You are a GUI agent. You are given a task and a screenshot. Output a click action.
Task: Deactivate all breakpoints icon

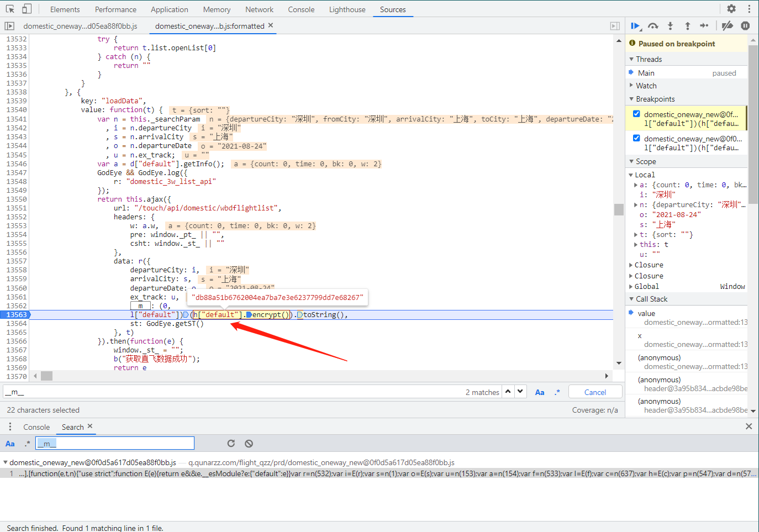pyautogui.click(x=728, y=26)
